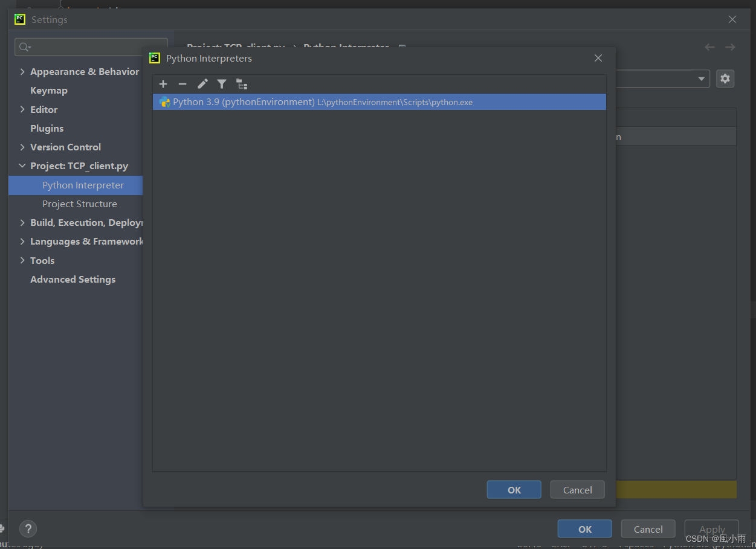The width and height of the screenshot is (756, 549).
Task: Click Cancel in the Settings window
Action: pos(648,529)
